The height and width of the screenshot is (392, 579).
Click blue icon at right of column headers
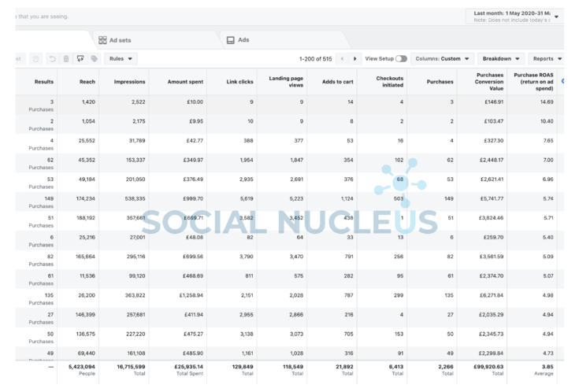pos(562,81)
